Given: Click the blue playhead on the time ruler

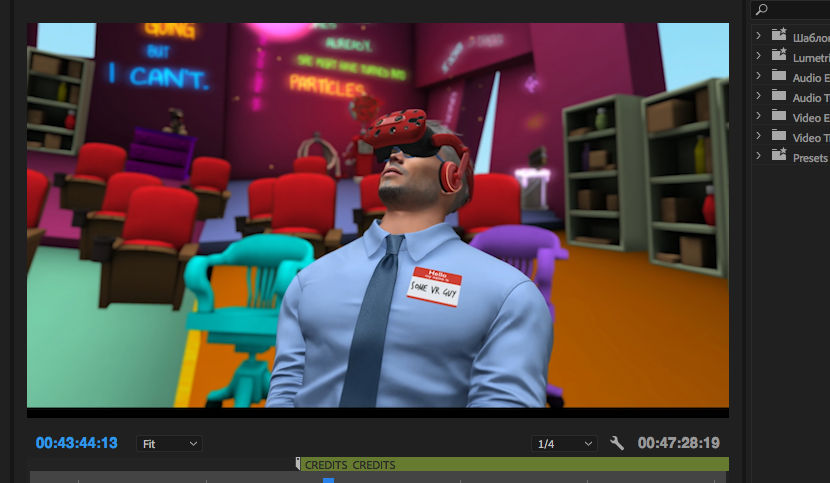Looking at the screenshot, I should [x=328, y=480].
